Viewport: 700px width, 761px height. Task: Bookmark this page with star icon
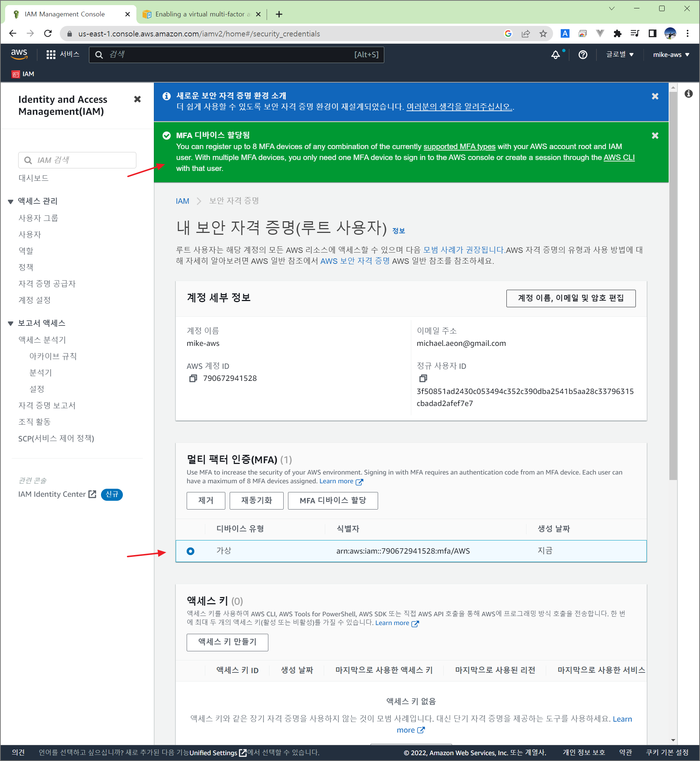(543, 34)
